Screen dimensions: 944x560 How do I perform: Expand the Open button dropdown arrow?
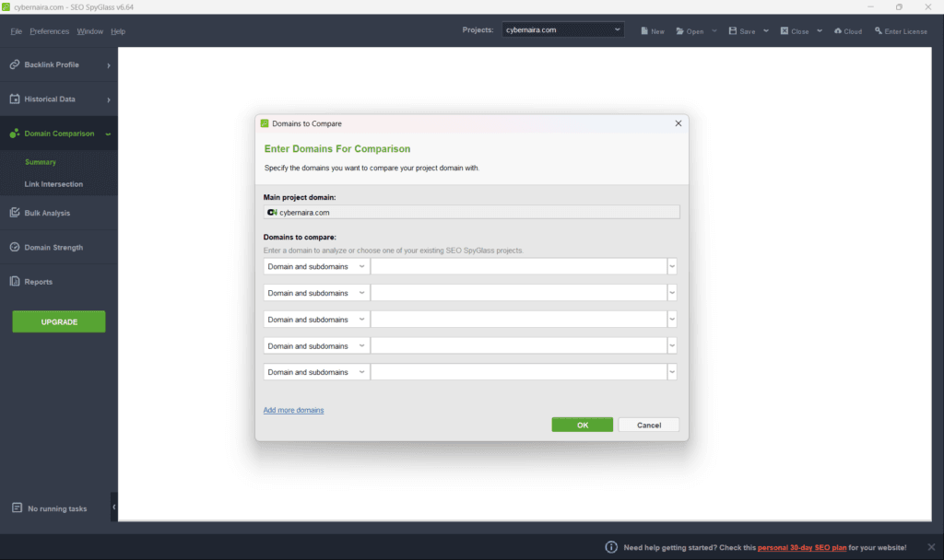[714, 30]
